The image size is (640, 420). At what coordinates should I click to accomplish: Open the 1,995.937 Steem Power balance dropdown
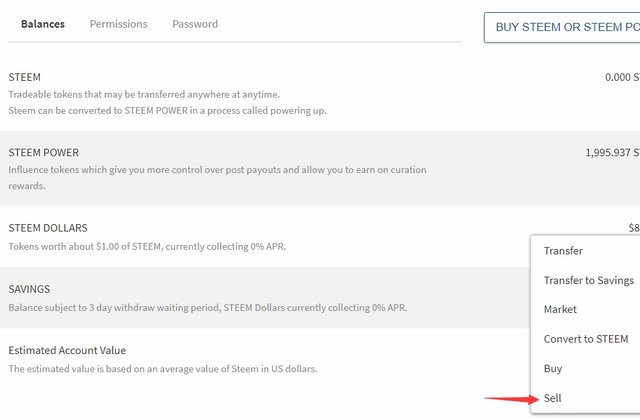(x=612, y=153)
